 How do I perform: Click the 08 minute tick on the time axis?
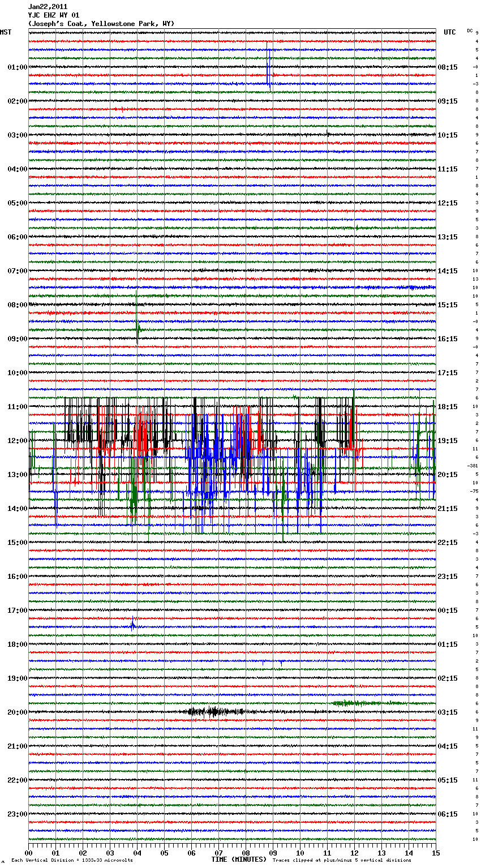[x=246, y=853]
